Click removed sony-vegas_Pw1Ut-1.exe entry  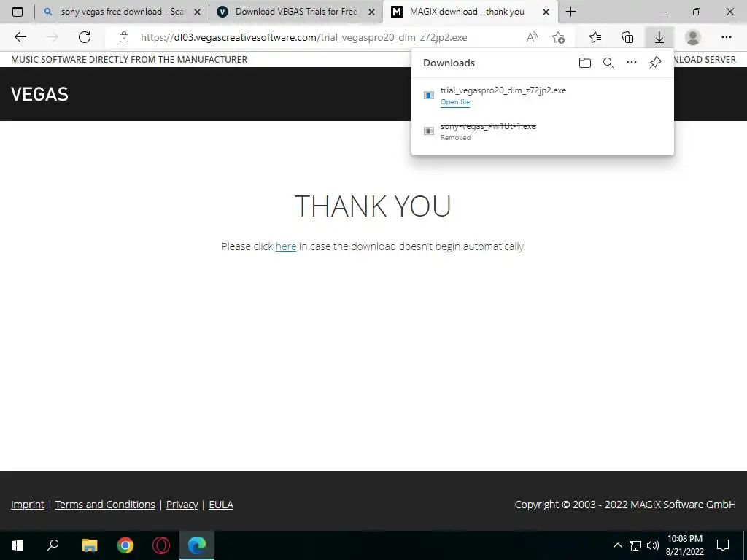point(488,125)
